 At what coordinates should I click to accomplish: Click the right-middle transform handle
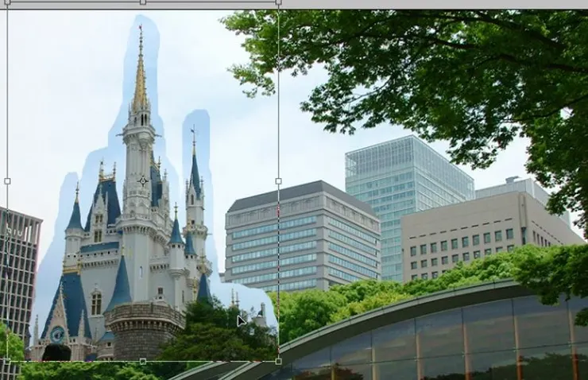pyautogui.click(x=278, y=181)
